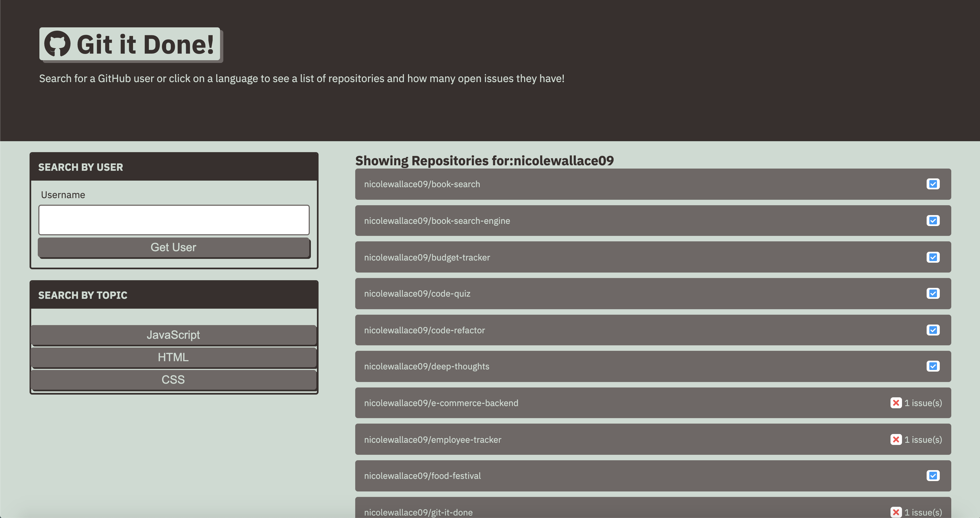The width and height of the screenshot is (980, 518).
Task: Open nicolewallace09/deep-thoughts repository link
Action: 426,366
